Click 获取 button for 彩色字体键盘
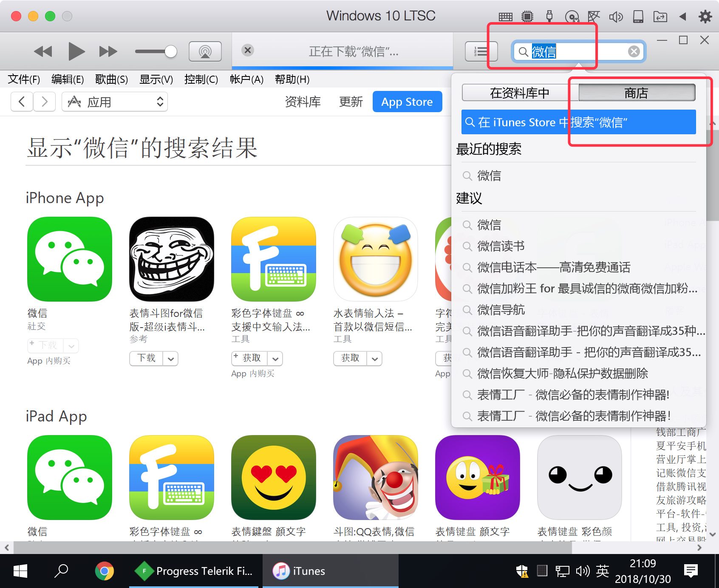The width and height of the screenshot is (719, 588). [249, 358]
